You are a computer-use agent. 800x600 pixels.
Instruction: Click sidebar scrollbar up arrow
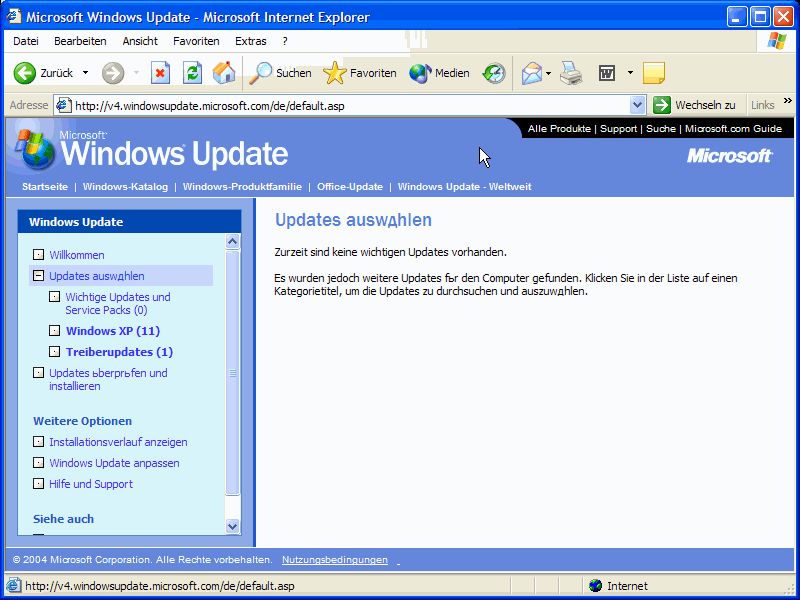pyautogui.click(x=233, y=241)
